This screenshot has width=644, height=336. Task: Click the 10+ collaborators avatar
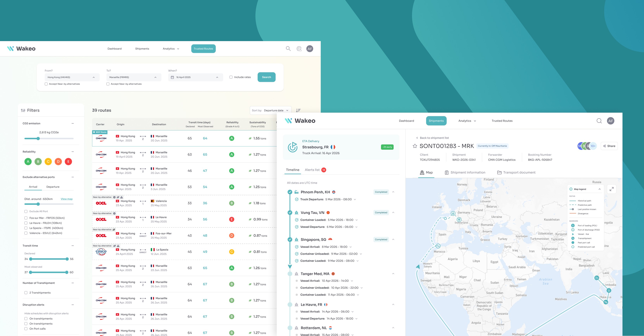coord(593,146)
